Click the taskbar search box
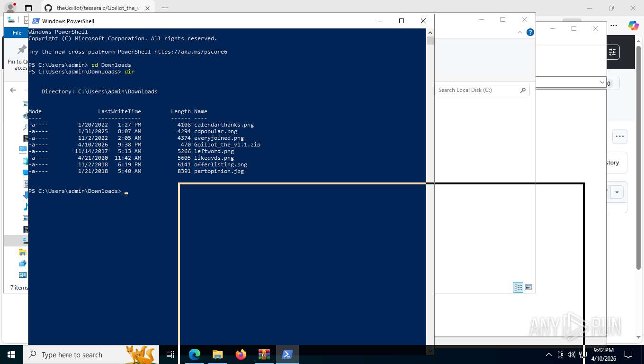Viewport: 644px width, 364px height. [x=91, y=355]
